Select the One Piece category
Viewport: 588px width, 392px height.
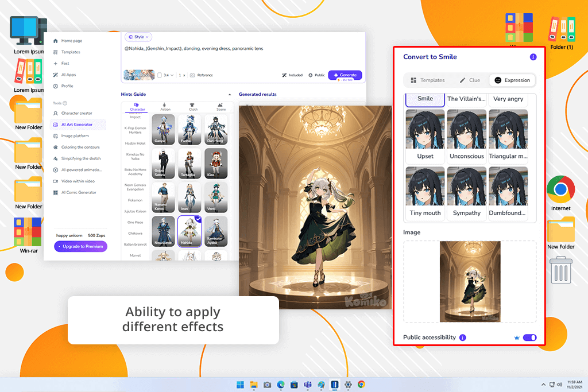tap(136, 222)
